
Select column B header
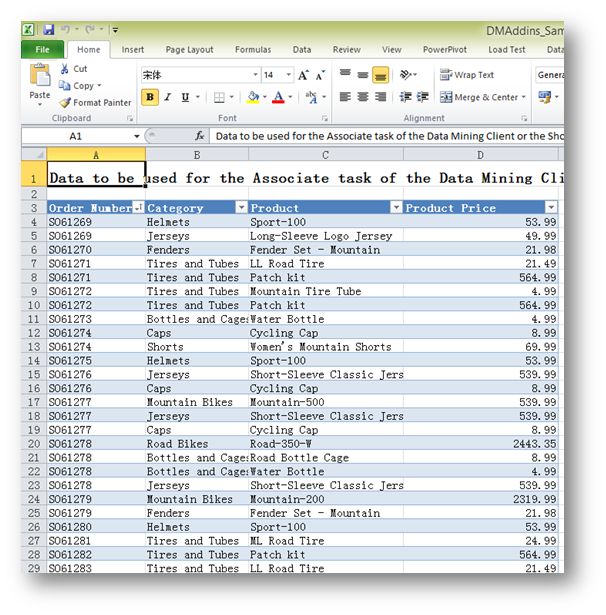(197, 155)
